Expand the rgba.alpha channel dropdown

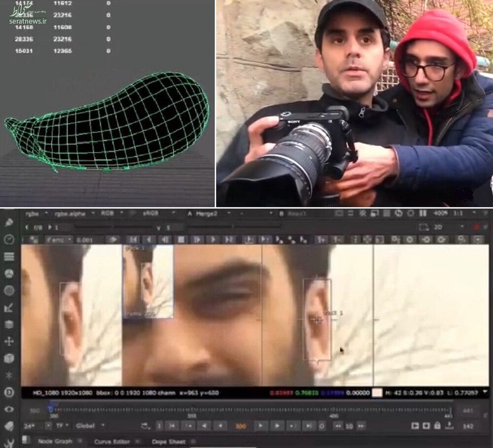(74, 213)
